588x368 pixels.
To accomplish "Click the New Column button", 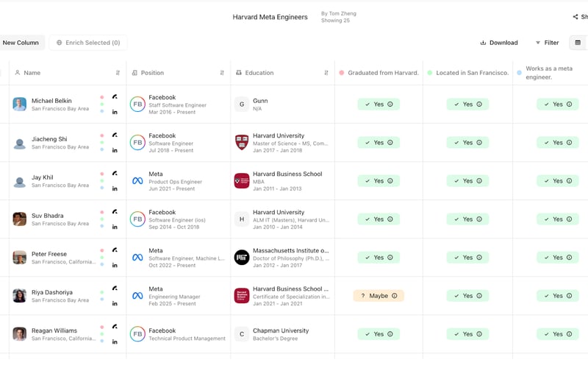I will tap(21, 43).
